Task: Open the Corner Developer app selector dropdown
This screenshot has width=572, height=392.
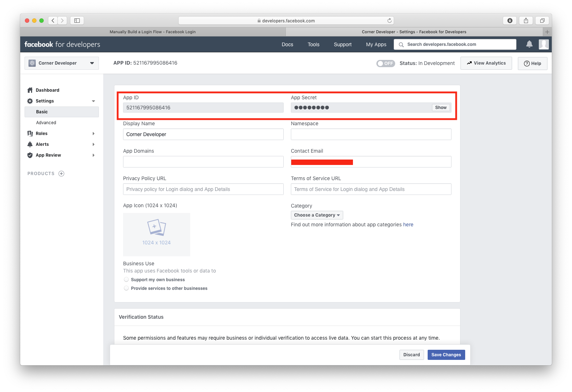Action: 62,63
